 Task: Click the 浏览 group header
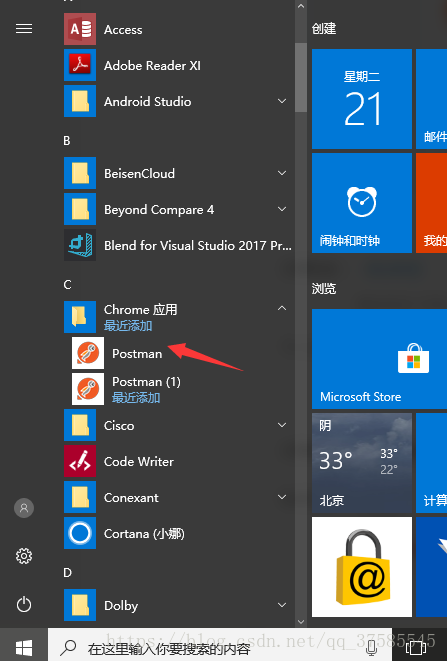point(324,289)
